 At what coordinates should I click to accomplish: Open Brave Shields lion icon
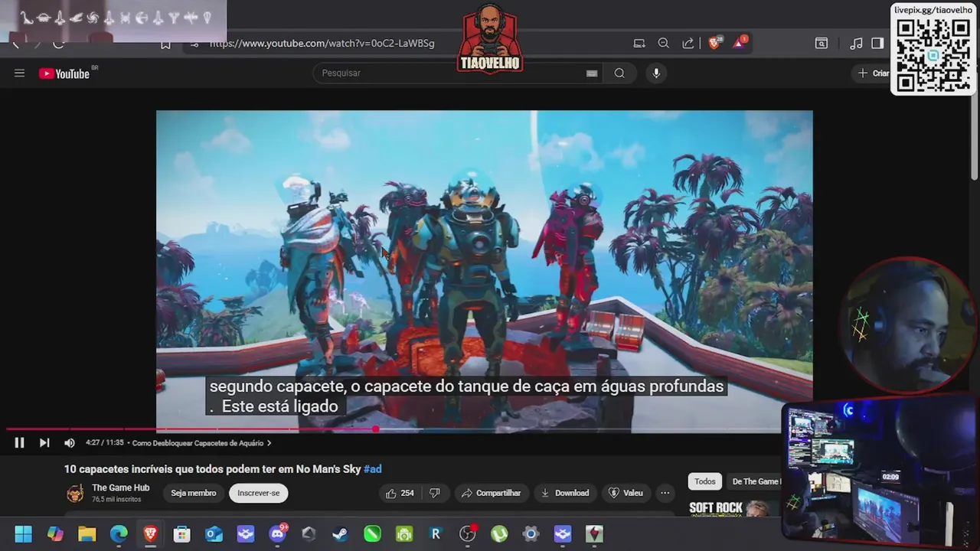point(714,44)
